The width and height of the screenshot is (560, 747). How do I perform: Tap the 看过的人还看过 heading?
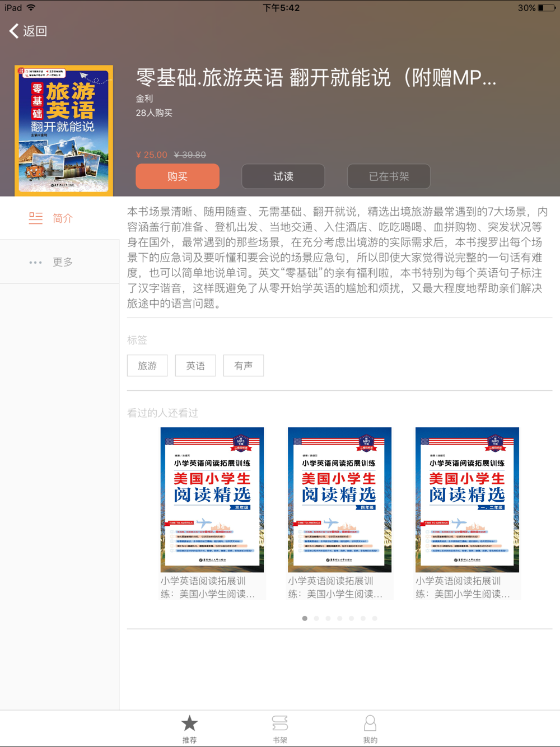coord(162,413)
